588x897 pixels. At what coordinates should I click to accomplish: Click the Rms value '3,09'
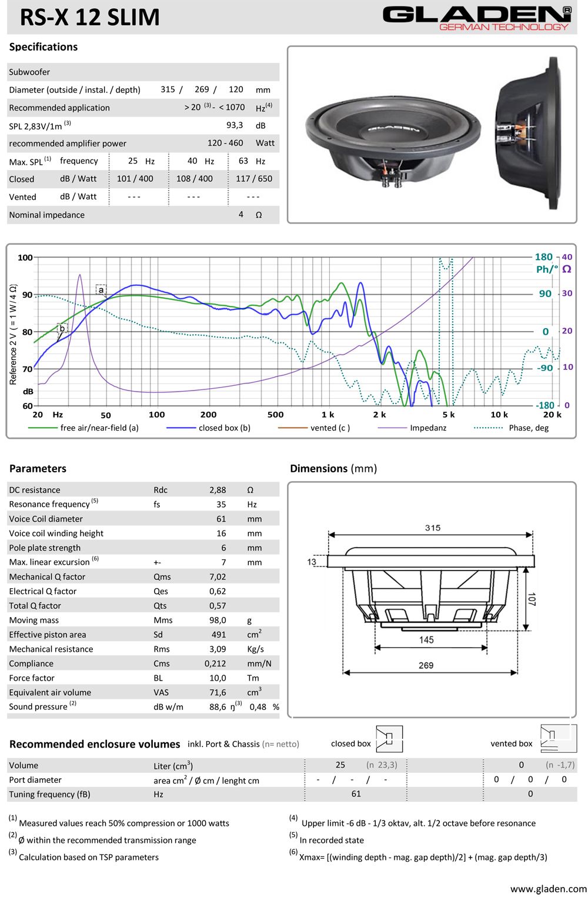(218, 649)
